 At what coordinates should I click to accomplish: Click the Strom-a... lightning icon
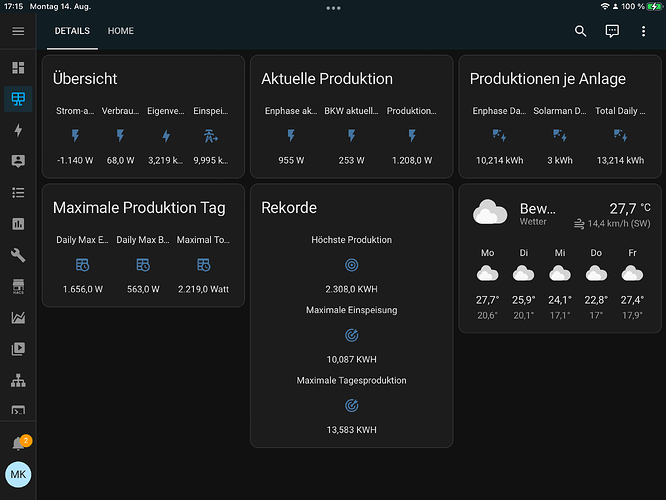point(75,136)
